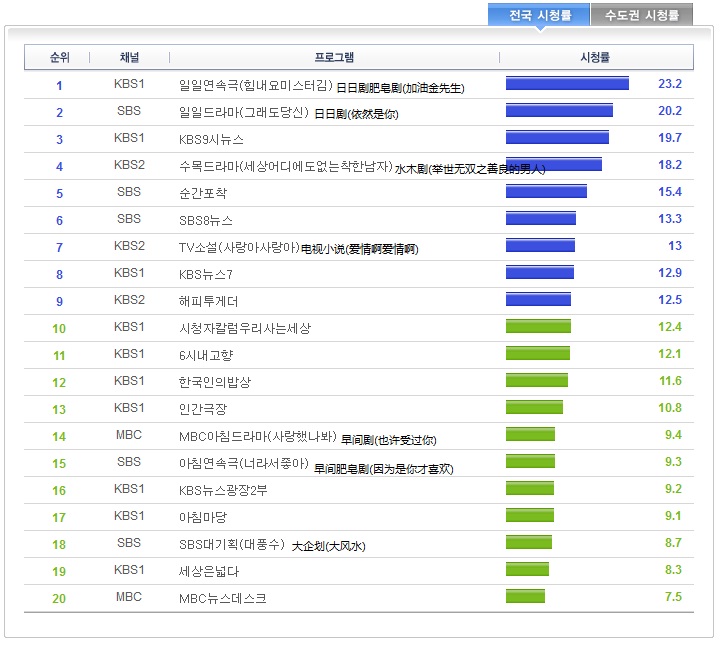This screenshot has width=720, height=645.
Task: Click KBS1 channel in rank 3 row
Action: coord(129,138)
